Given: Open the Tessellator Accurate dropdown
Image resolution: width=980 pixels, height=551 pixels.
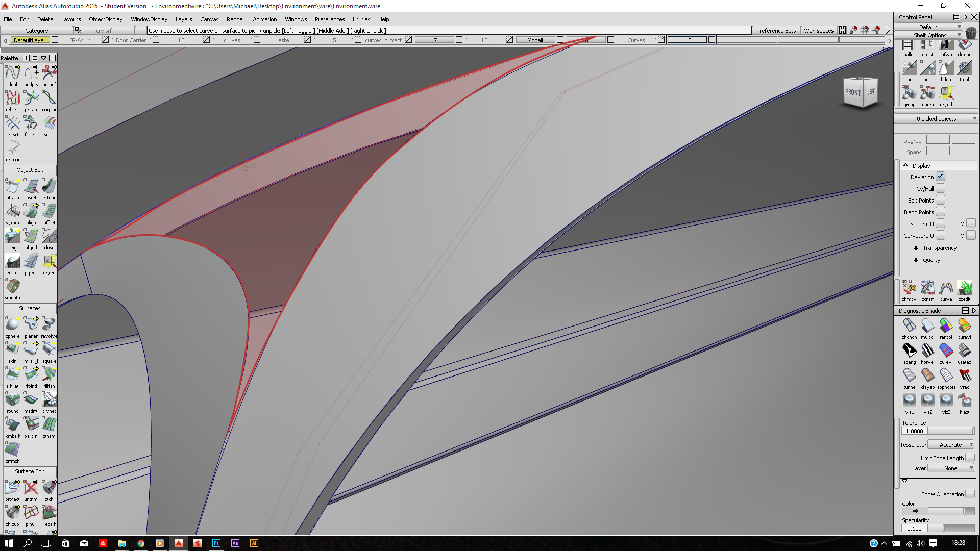Looking at the screenshot, I should click(x=951, y=444).
